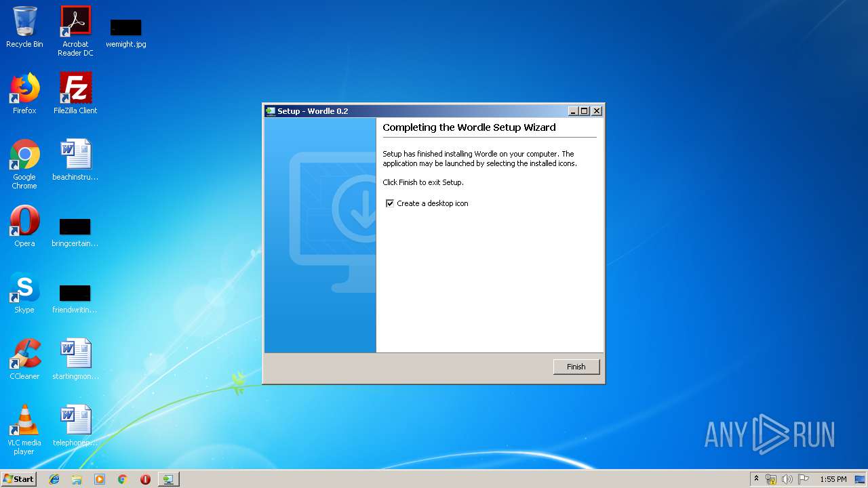Switch to Wordle Setup taskbar button
The image size is (868, 488).
(168, 479)
